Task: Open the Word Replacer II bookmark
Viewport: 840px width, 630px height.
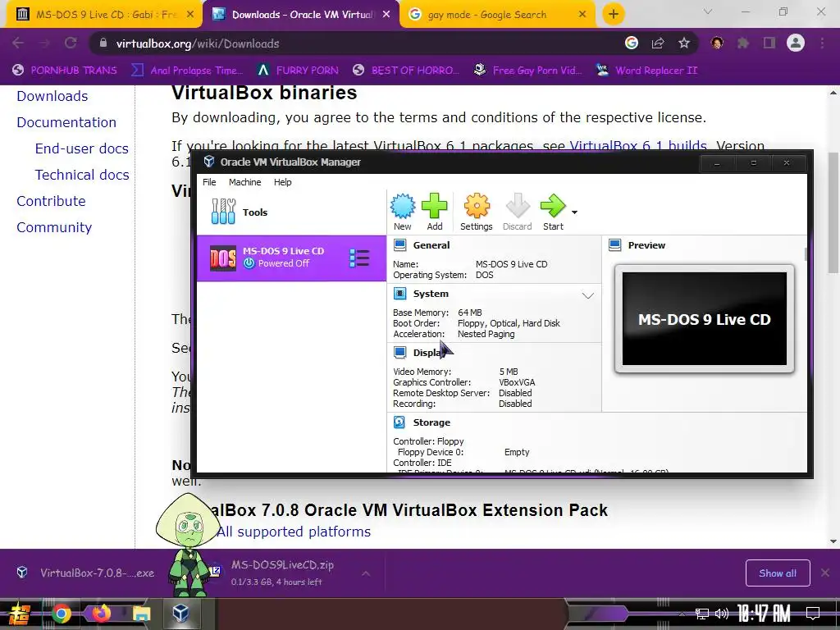Action: 647,71
